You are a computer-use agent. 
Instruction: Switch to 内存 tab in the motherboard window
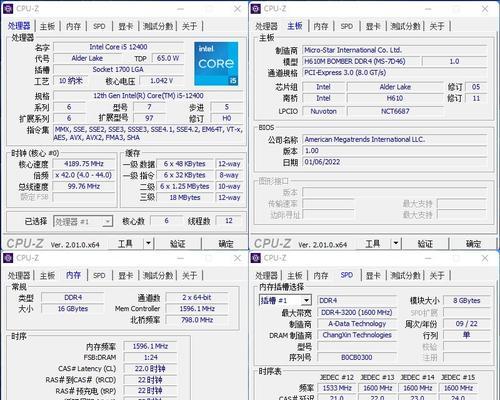[x=321, y=26]
